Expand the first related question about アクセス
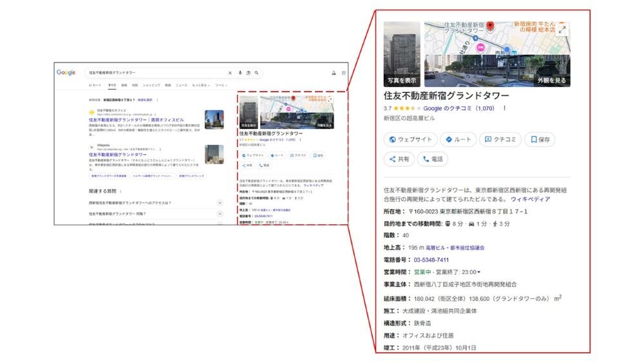The height and width of the screenshot is (363, 644). tap(220, 202)
